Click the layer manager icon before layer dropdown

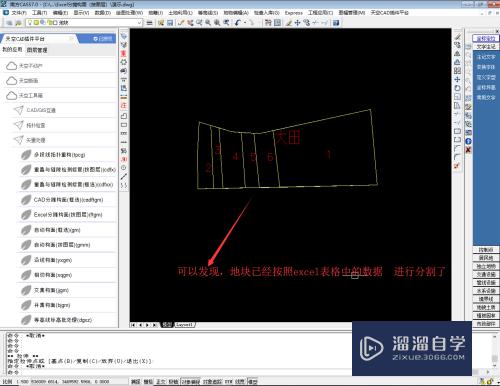pyautogui.click(x=18, y=23)
